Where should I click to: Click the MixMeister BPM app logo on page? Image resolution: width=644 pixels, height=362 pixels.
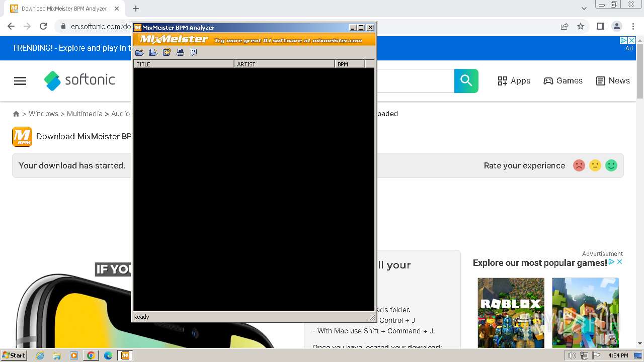coord(22,137)
